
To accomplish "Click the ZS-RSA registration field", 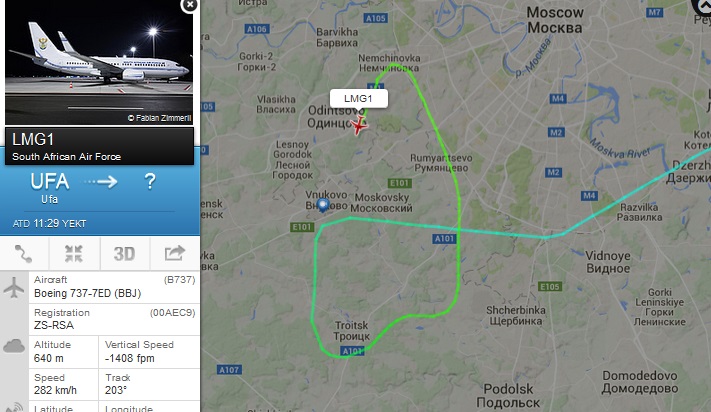I will 114,319.
